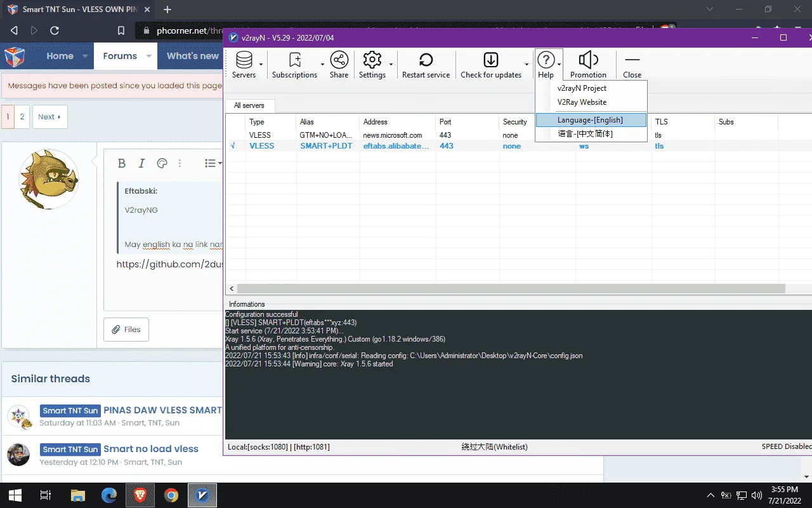Click the phcorner site logo icon
Screen dimensions: 812x508
coord(15,57)
